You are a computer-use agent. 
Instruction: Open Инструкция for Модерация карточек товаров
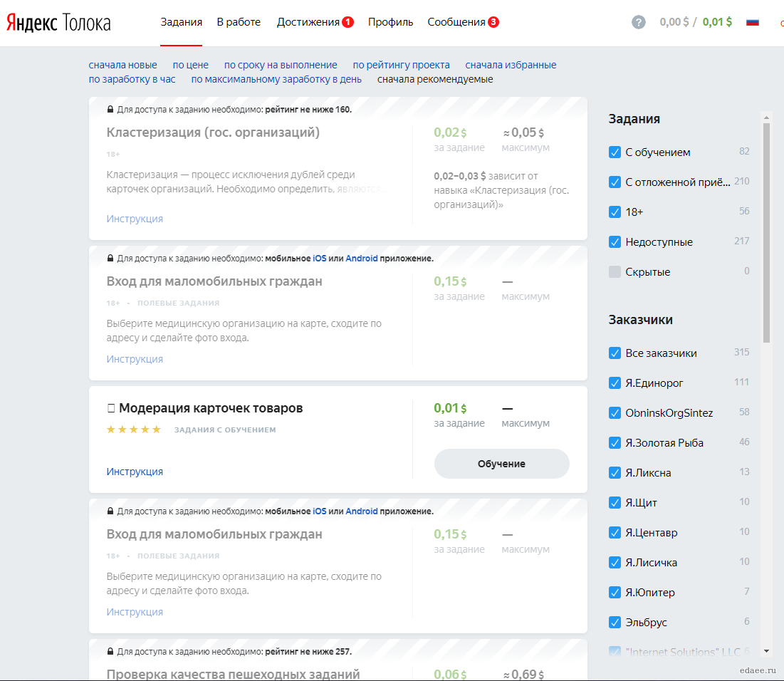(135, 472)
